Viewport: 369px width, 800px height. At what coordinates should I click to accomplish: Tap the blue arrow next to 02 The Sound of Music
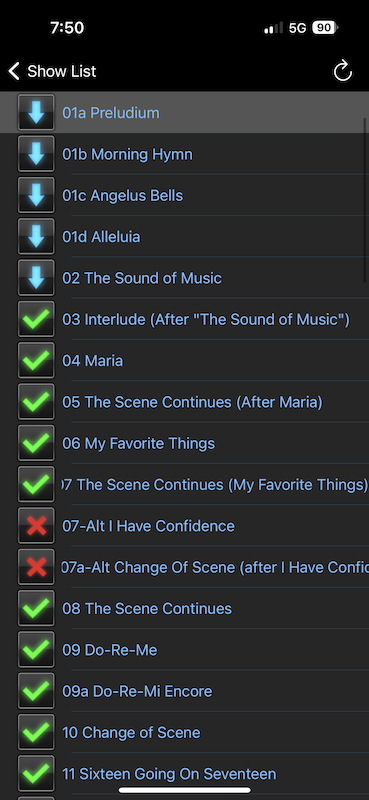point(36,278)
